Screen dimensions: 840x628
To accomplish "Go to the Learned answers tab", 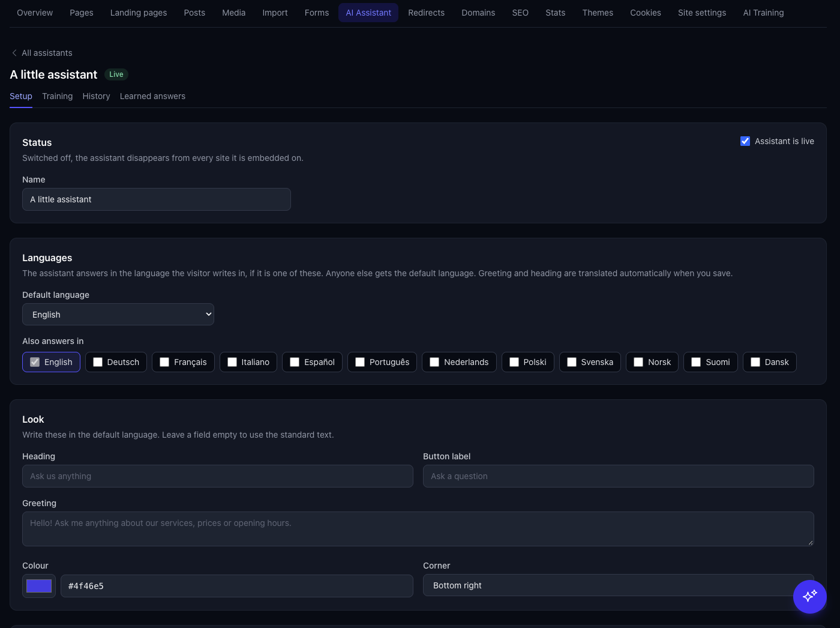I will 152,96.
